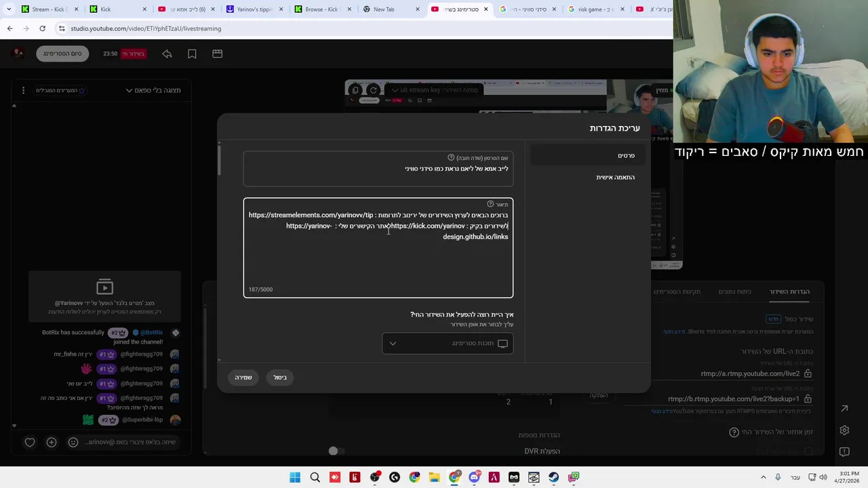Click the stream title input field

click(378, 169)
